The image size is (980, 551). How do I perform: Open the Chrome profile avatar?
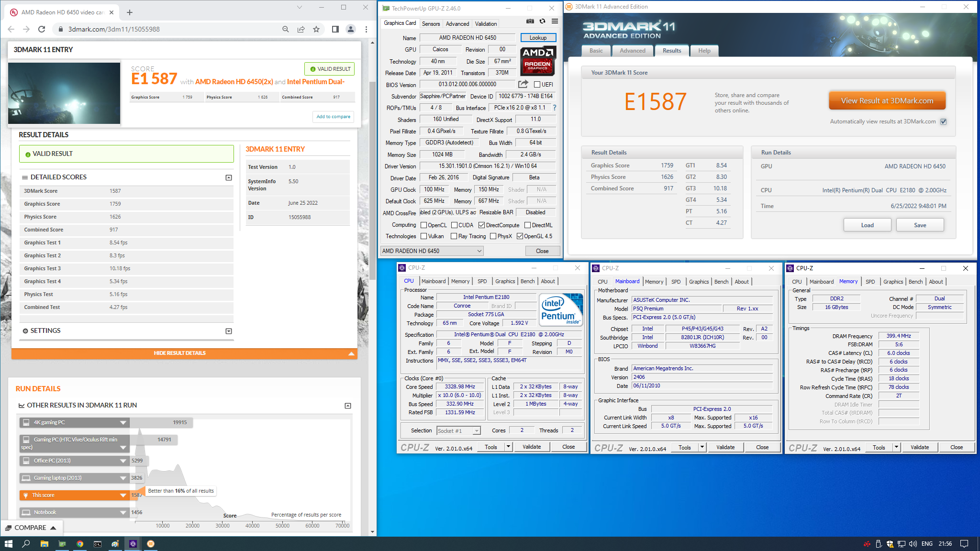pos(351,29)
